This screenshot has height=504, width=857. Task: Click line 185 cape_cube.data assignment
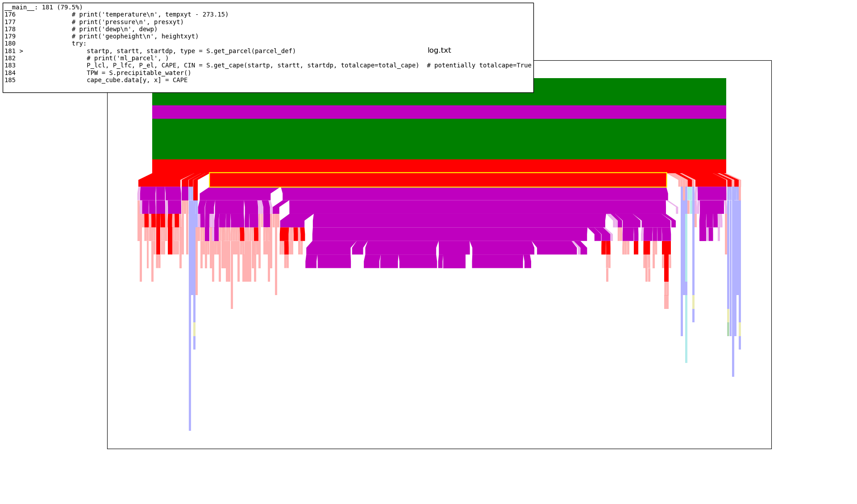coord(137,80)
